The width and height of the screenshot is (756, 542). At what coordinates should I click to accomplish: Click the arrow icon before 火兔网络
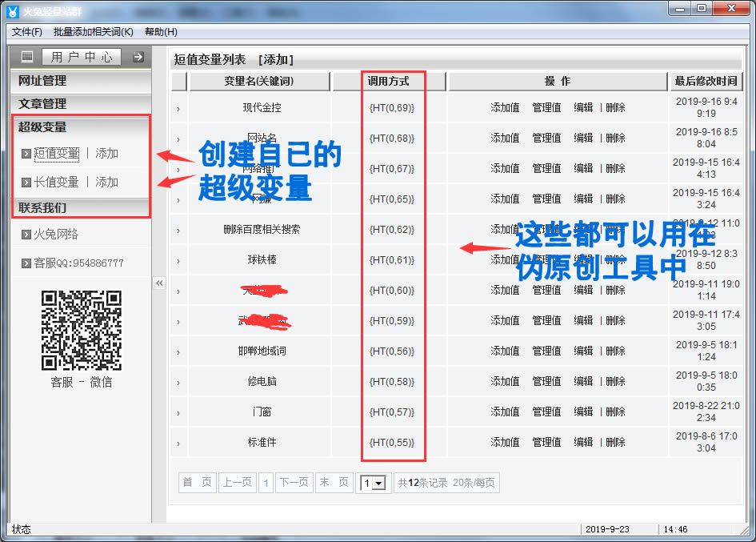tap(26, 235)
